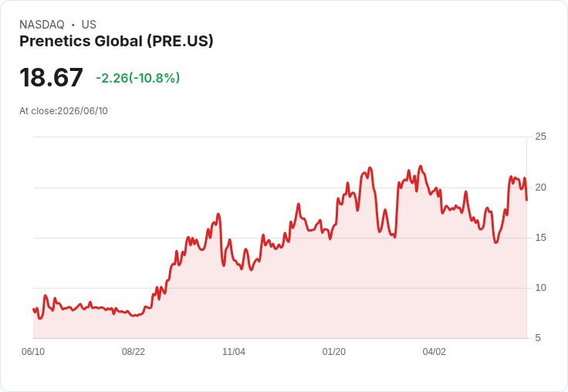Screen dimensions: 568x392
Task: Click the 20 value on price axis
Action: pyautogui.click(x=540, y=188)
